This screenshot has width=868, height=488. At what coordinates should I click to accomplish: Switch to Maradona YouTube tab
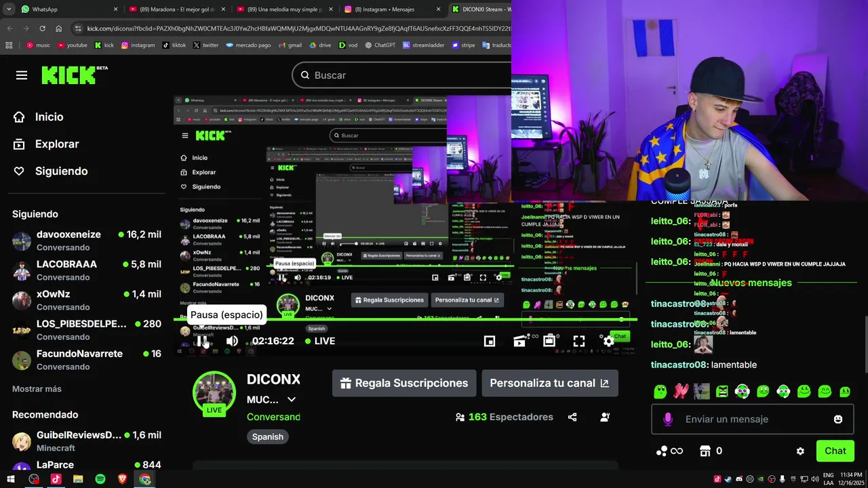click(176, 9)
